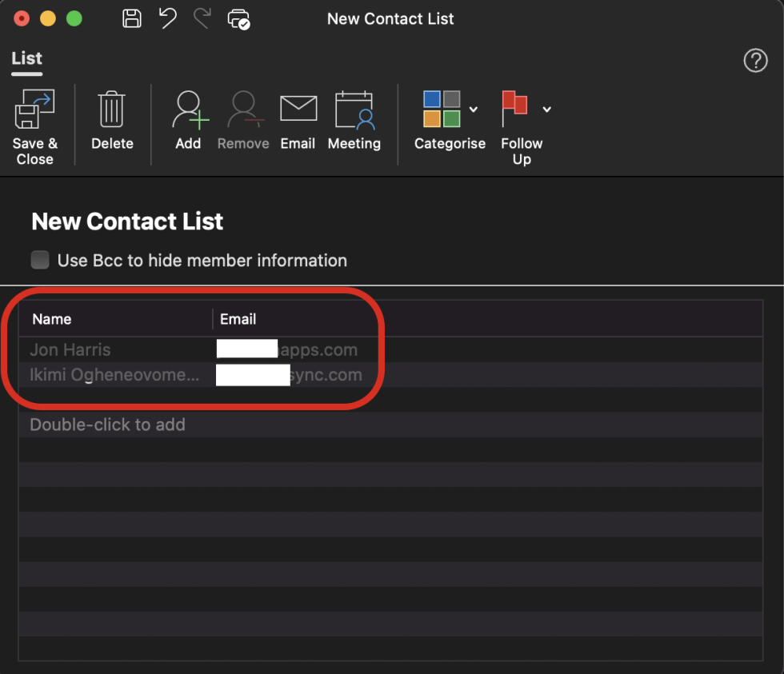This screenshot has height=674, width=784.
Task: Switch to the List ribbon tab
Action: pos(26,58)
